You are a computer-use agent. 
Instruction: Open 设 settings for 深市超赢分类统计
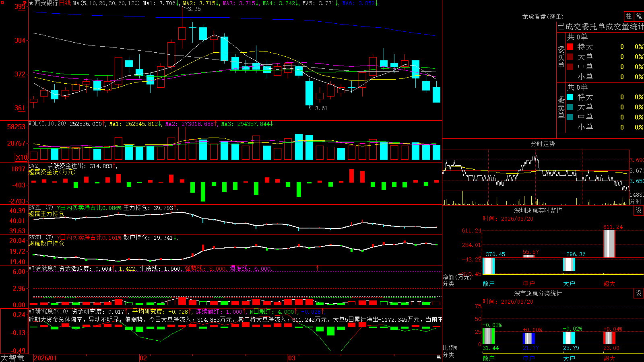(638, 293)
